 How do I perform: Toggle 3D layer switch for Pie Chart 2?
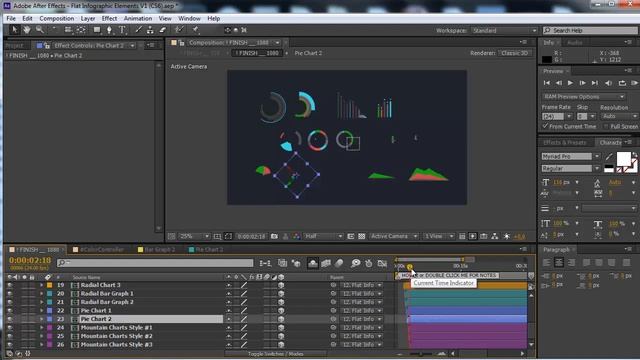(x=281, y=319)
